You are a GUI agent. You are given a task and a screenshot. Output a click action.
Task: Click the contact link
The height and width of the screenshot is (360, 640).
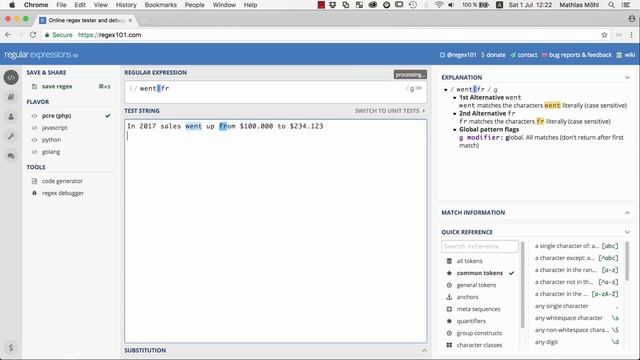click(524, 55)
